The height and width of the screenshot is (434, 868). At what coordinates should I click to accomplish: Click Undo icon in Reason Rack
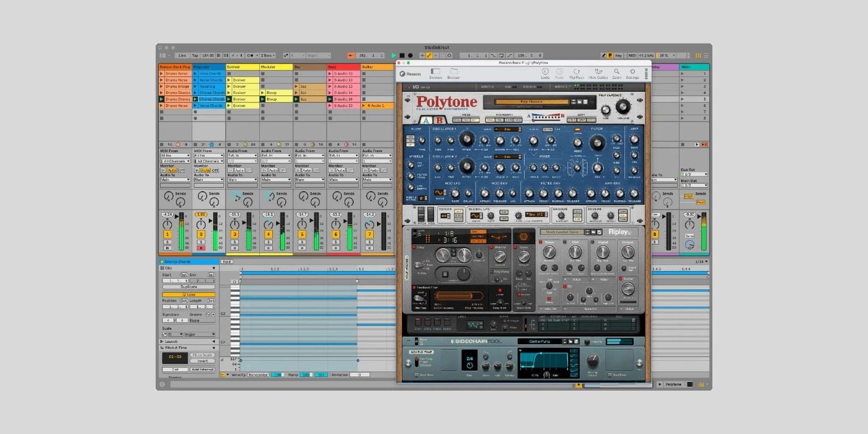pyautogui.click(x=545, y=73)
